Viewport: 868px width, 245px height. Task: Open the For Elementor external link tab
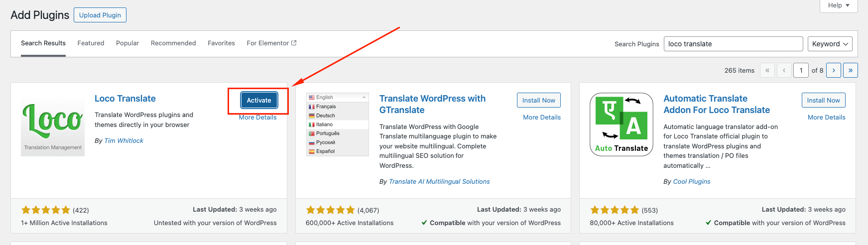(x=271, y=43)
